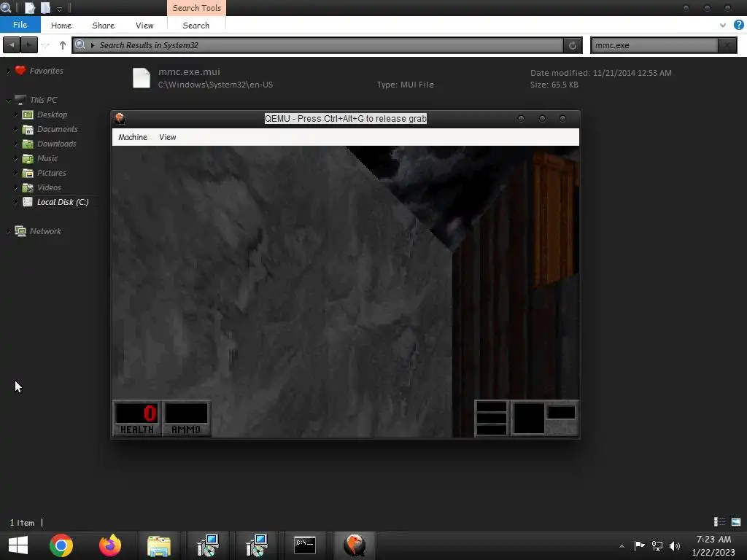Screen dimensions: 747x560
Task: Expand the Favorites tree node
Action: click(8, 71)
